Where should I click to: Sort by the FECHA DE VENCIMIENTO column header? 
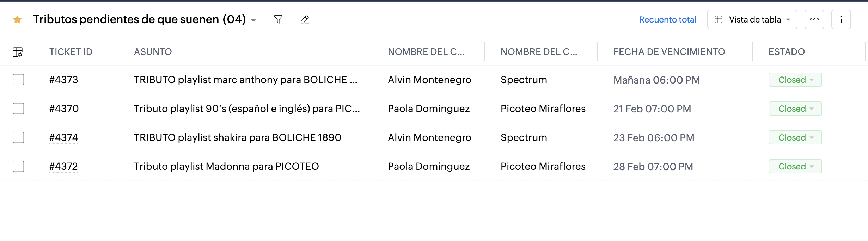tap(669, 52)
